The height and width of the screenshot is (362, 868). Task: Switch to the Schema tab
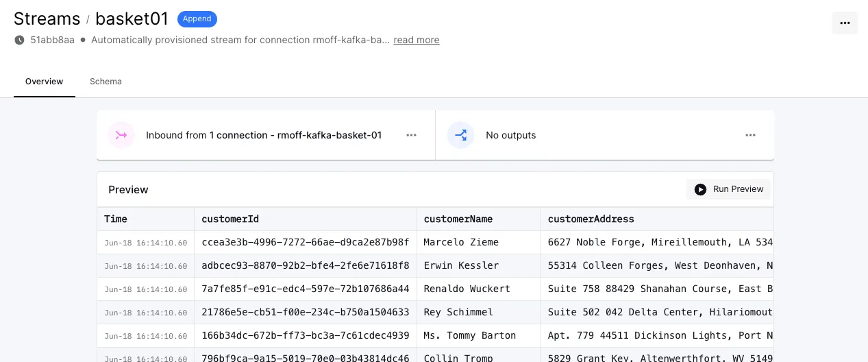(x=106, y=82)
